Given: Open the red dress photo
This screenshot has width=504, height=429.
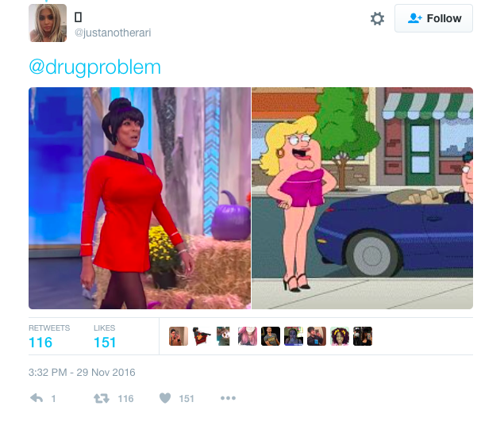Looking at the screenshot, I should click(x=140, y=198).
